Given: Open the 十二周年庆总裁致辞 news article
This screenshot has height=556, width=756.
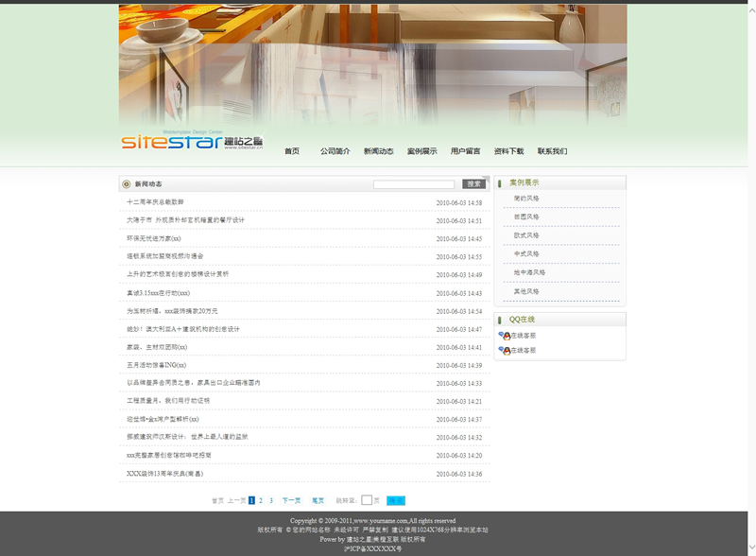Looking at the screenshot, I should (x=156, y=202).
